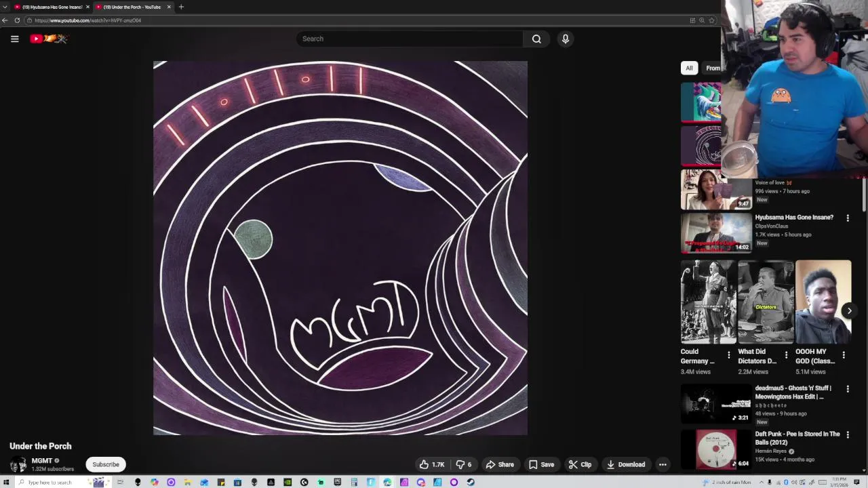Save video to a playlist
868x488 pixels.
pos(541,464)
